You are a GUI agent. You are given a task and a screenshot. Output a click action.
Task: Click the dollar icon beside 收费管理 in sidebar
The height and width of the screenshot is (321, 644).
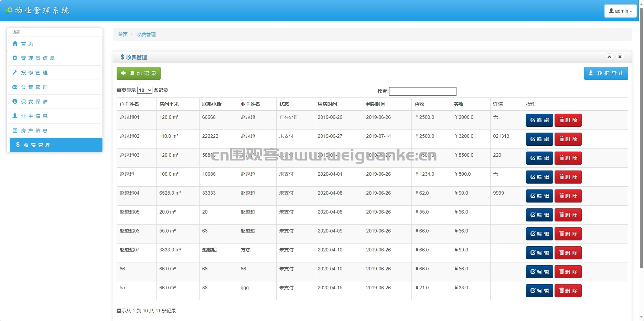[x=18, y=145]
